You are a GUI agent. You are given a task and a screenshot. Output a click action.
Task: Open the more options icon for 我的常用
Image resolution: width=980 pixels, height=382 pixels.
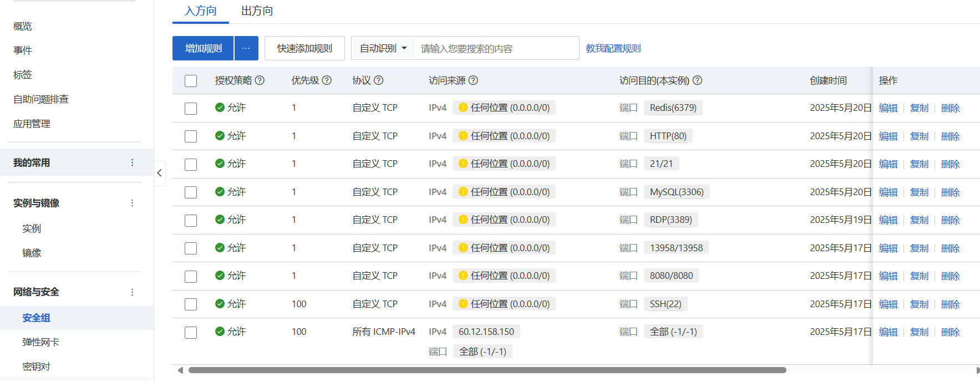(x=132, y=162)
